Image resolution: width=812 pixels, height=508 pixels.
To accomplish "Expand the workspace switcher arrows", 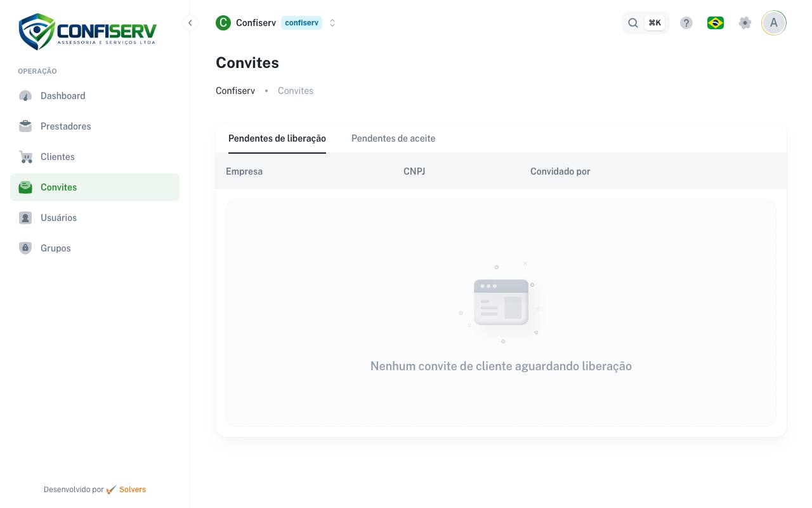I will tap(332, 23).
